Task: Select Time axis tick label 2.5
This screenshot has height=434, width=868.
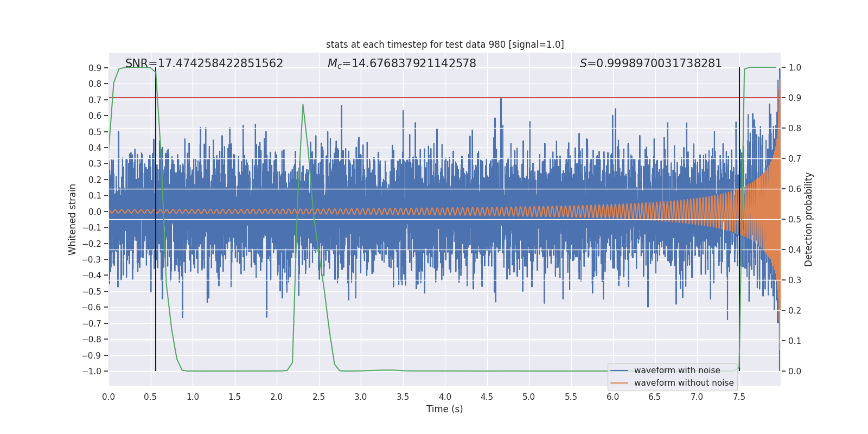Action: (319, 397)
